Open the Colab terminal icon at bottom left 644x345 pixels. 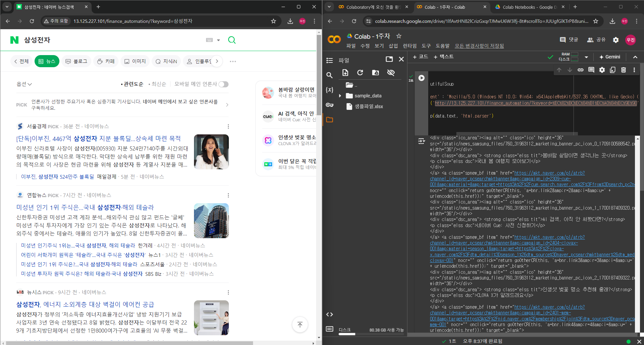click(330, 329)
